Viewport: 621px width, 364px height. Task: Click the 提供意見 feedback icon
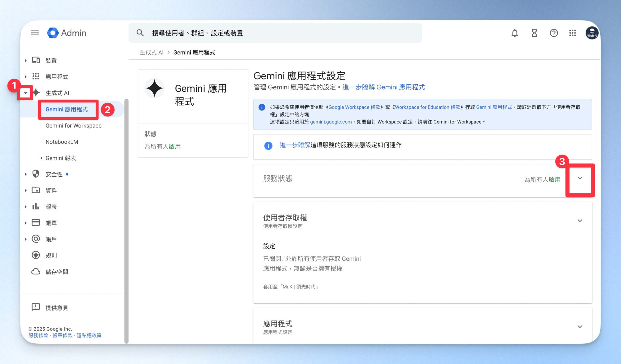click(x=36, y=307)
